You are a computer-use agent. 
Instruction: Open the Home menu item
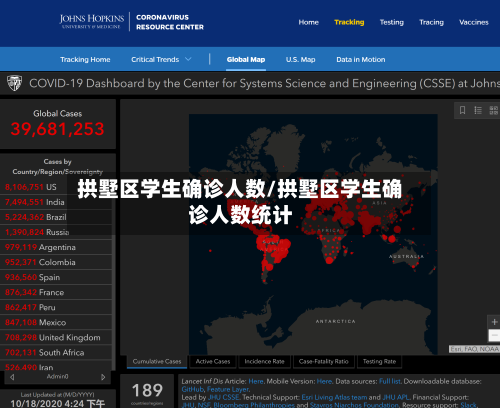(x=309, y=22)
